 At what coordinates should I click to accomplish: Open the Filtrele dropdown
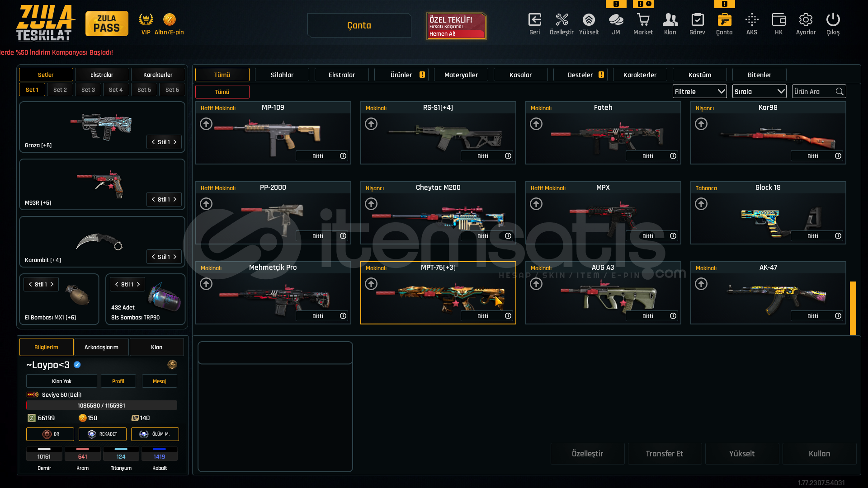point(700,92)
